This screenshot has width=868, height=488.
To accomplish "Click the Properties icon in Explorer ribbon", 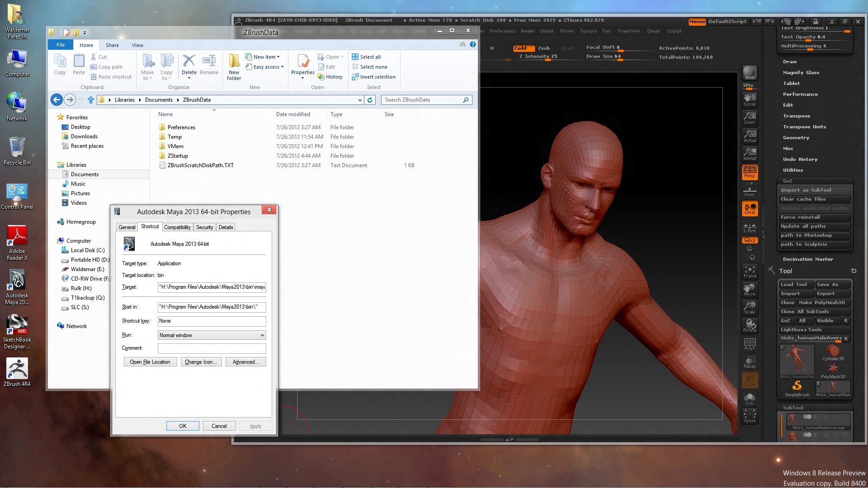I will click(303, 66).
